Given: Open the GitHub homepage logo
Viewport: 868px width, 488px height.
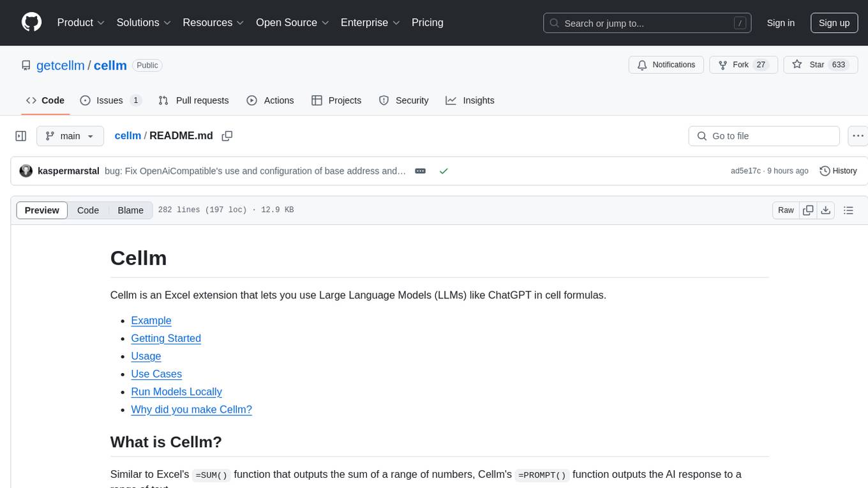Looking at the screenshot, I should point(31,22).
